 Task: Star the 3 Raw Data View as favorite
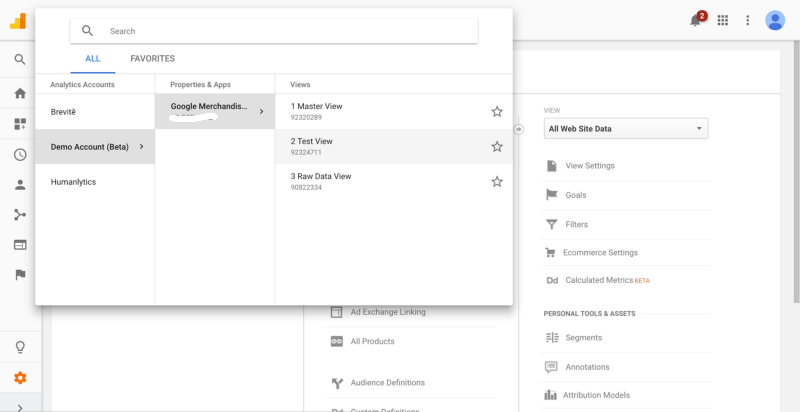click(497, 181)
